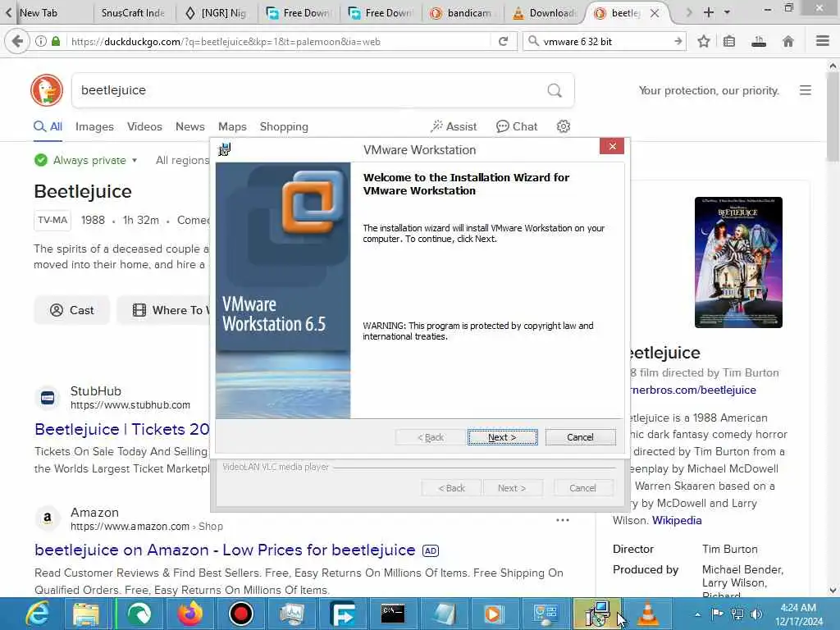The height and width of the screenshot is (630, 840).
Task: Click the secure lock icon in the address bar
Action: (56, 41)
